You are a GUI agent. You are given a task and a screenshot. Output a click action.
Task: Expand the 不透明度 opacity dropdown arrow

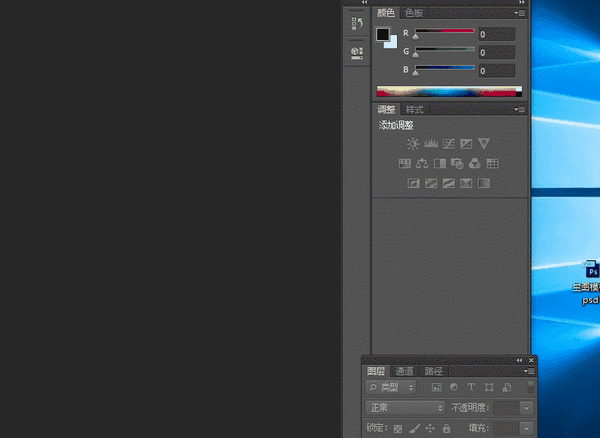[x=527, y=408]
